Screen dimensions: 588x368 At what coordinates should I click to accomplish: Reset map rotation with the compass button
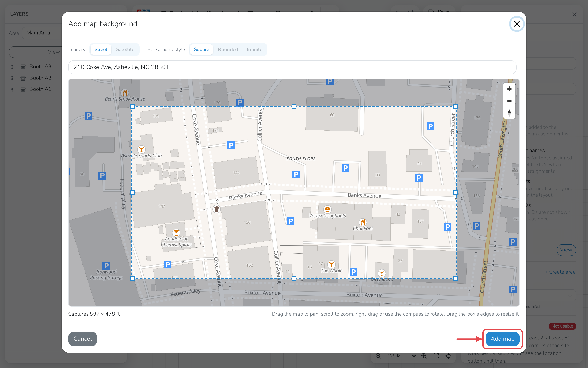pyautogui.click(x=509, y=113)
